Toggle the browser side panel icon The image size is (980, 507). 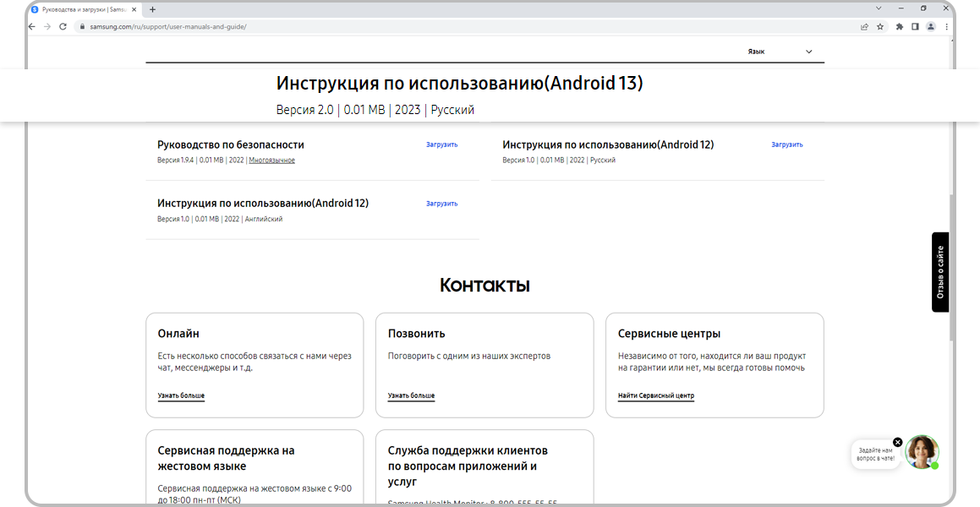coord(915,26)
